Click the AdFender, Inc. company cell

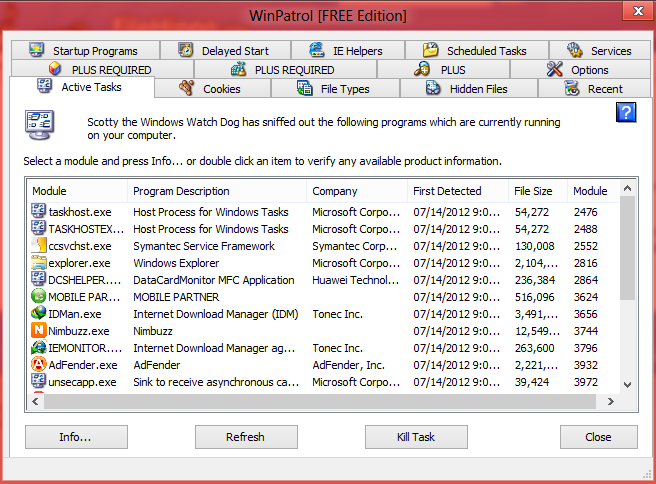pos(348,365)
